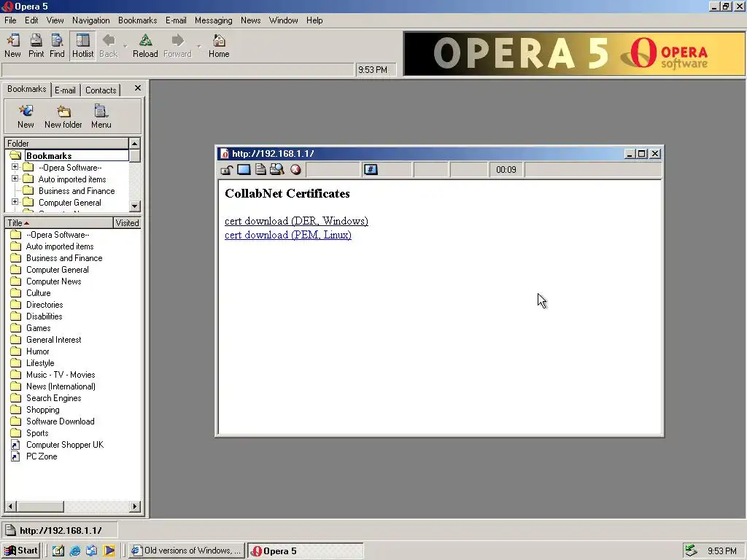Image resolution: width=747 pixels, height=560 pixels.
Task: Select the Games folder in list
Action: 38,328
